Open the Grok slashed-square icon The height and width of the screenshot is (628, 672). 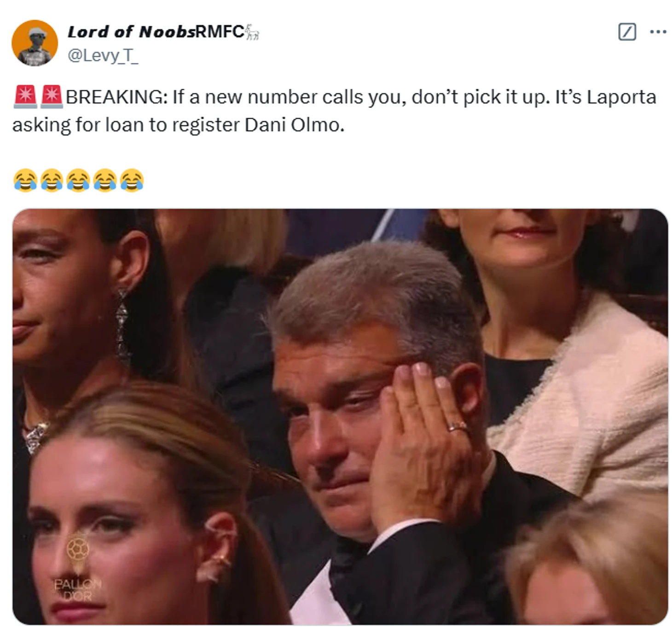point(627,32)
